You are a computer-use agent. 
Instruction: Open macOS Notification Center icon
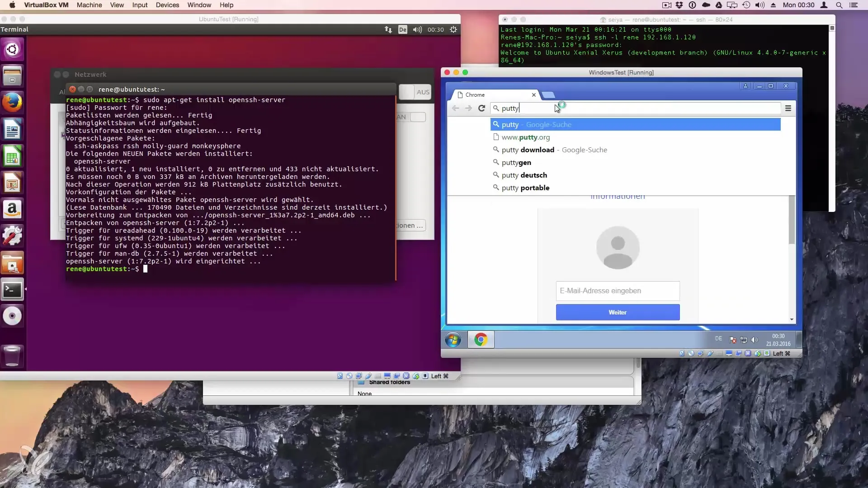pos(854,5)
